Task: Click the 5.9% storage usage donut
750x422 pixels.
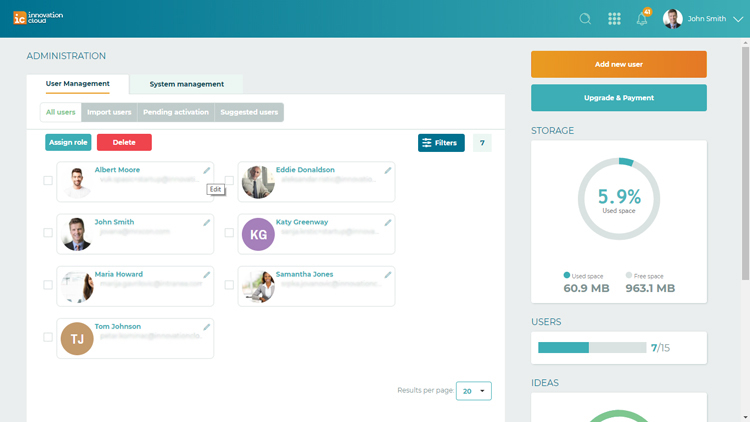Action: 619,199
